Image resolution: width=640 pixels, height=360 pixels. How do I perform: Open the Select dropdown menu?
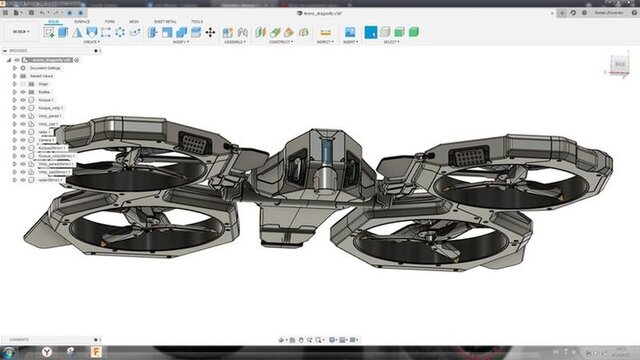pos(391,42)
